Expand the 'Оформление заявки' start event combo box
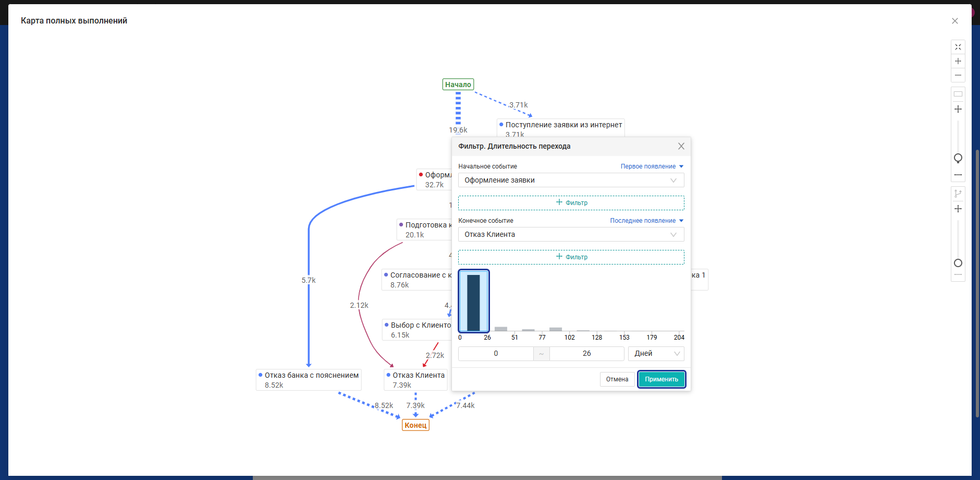 click(571, 180)
